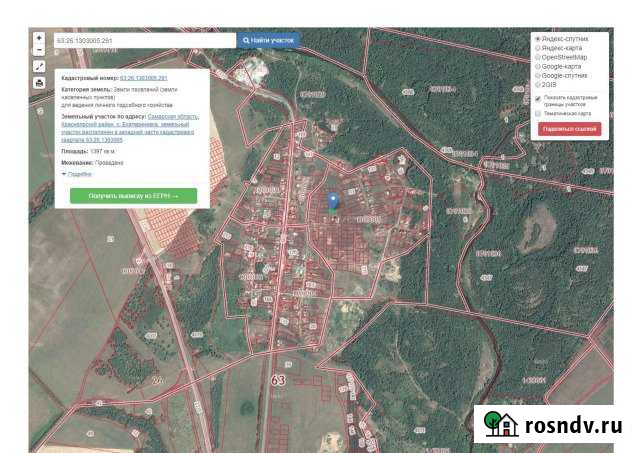Choose Google-спутник satellite layer
Screen dimensions: 640x453
[x=538, y=75]
